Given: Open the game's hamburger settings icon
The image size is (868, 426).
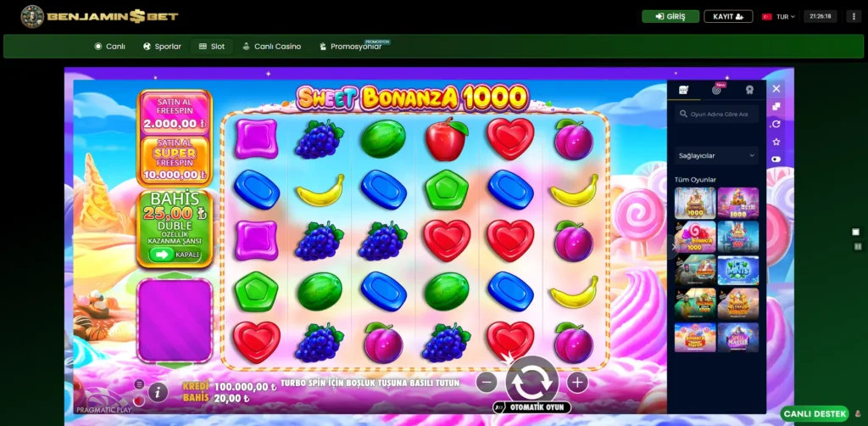Looking at the screenshot, I should [x=139, y=384].
